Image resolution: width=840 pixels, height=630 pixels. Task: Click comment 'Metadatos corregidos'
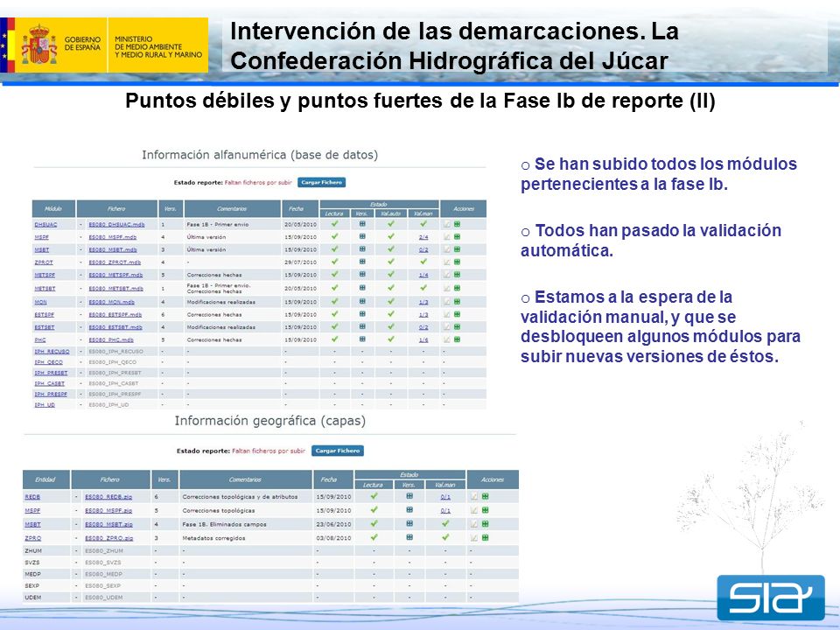coord(213,538)
